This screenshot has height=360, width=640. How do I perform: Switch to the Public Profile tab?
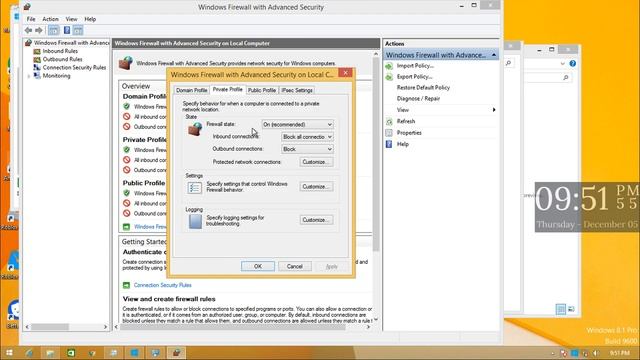point(262,90)
